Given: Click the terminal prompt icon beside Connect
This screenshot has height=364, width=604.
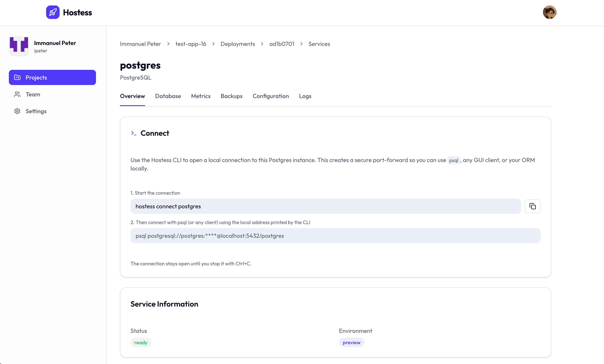Looking at the screenshot, I should click(134, 133).
